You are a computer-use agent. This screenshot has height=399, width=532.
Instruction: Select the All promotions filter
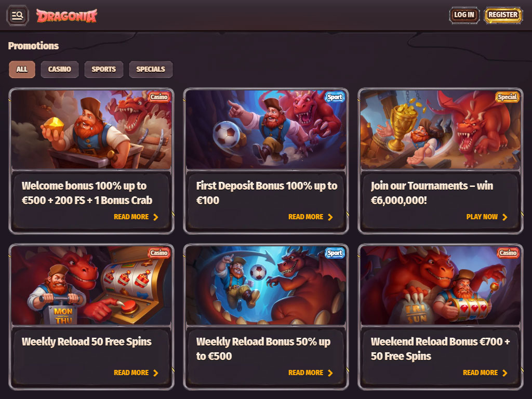tap(22, 69)
